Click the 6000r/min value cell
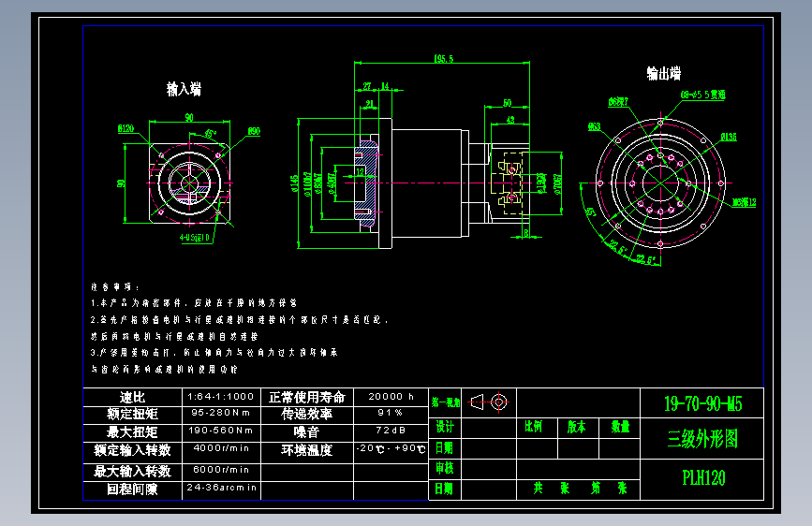 [x=221, y=470]
